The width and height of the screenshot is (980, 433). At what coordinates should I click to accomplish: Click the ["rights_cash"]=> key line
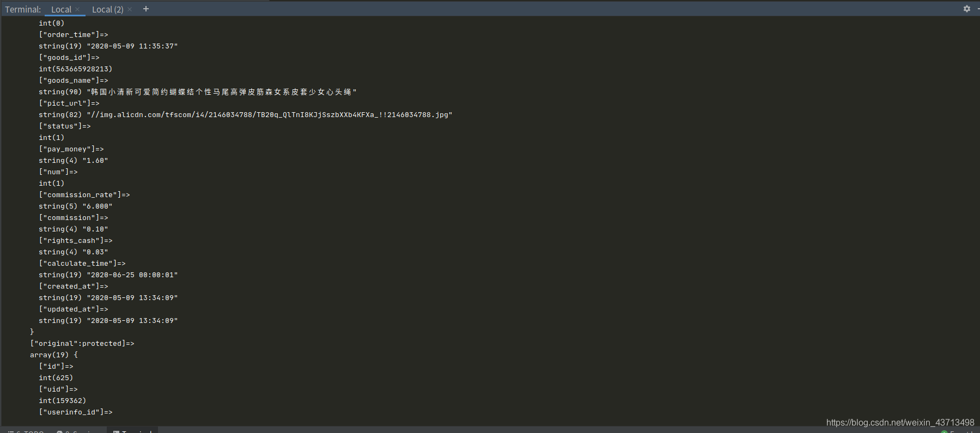[76, 241]
